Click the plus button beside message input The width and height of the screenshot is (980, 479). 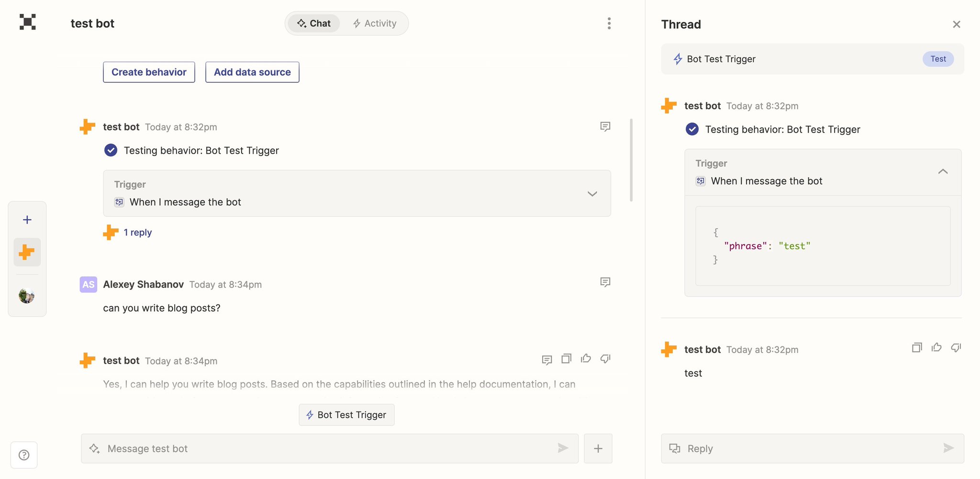point(598,449)
